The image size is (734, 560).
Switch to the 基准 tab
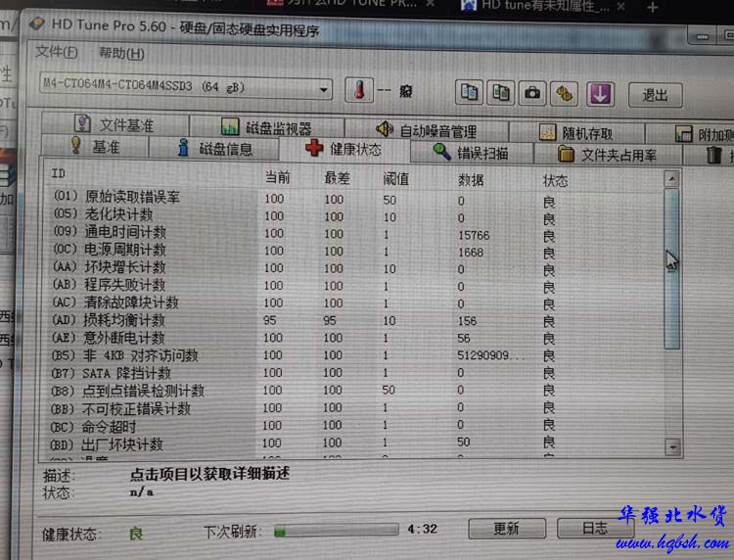95,147
